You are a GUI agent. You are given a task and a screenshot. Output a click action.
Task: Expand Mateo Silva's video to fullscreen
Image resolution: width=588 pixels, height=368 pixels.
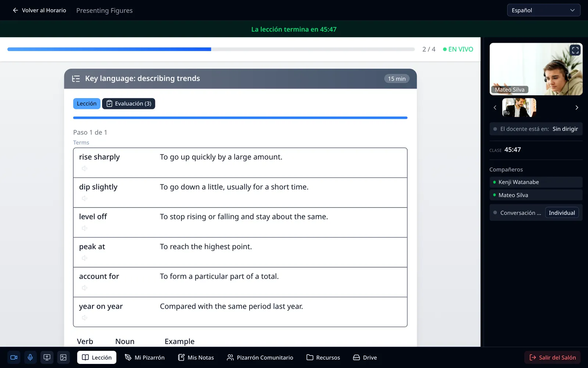point(575,50)
